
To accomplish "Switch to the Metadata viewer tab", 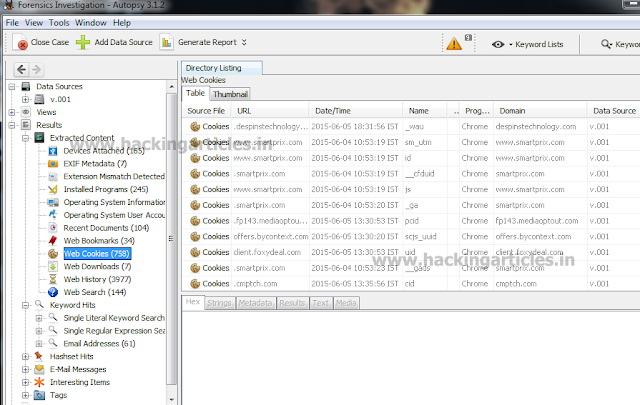I will [255, 303].
